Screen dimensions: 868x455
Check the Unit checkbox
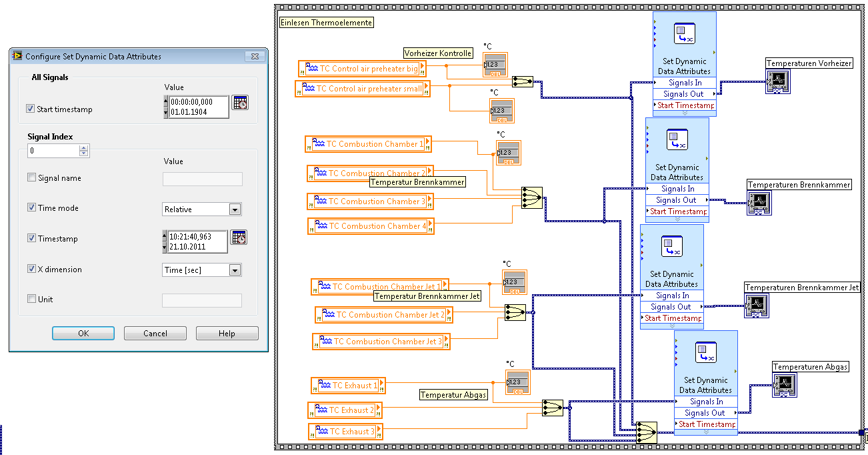(31, 299)
